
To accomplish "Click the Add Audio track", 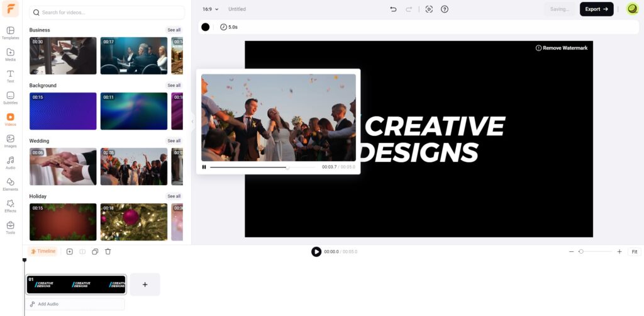I will 75,304.
